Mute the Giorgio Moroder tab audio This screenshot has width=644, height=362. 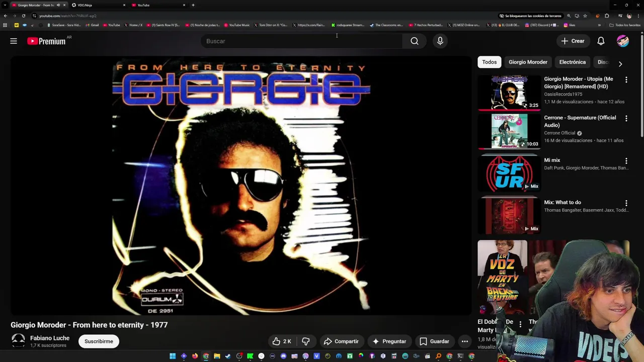(x=58, y=5)
